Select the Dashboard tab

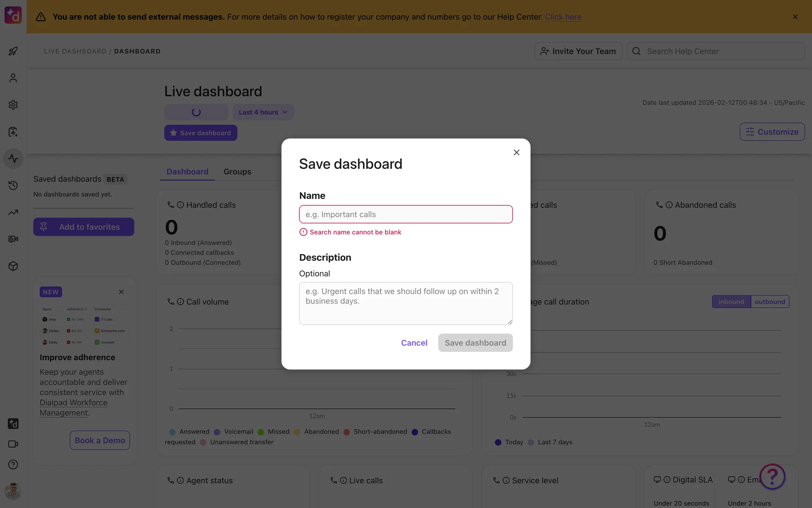pos(187,172)
